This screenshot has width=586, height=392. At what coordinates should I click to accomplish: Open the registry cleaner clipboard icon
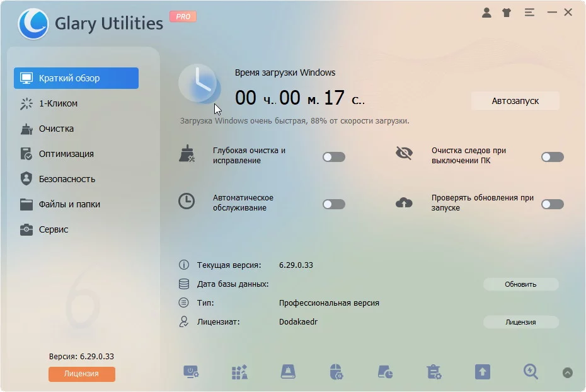(434, 372)
